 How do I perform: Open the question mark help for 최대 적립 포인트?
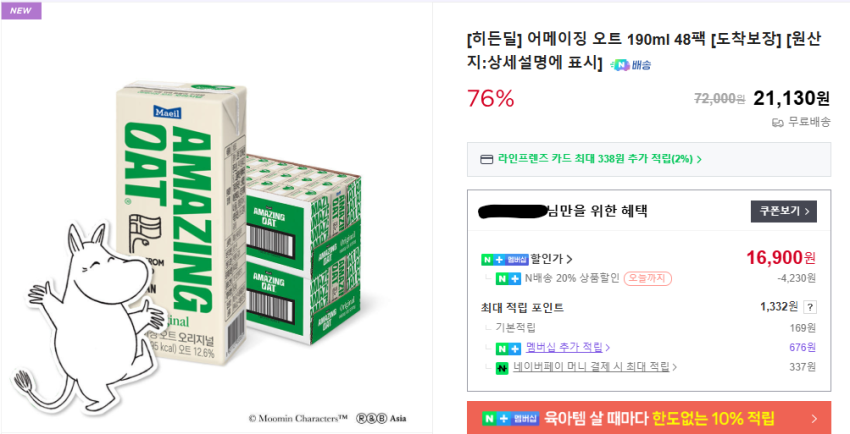click(x=809, y=307)
